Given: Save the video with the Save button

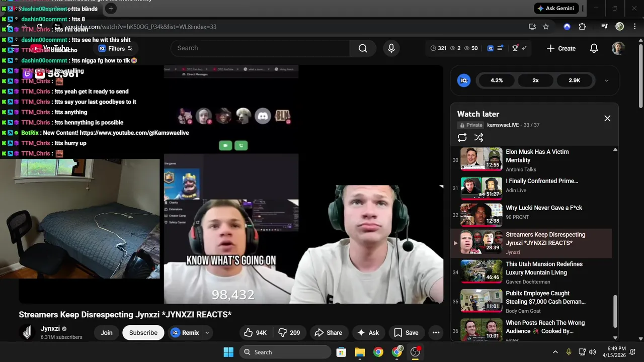Looking at the screenshot, I should 406,333.
